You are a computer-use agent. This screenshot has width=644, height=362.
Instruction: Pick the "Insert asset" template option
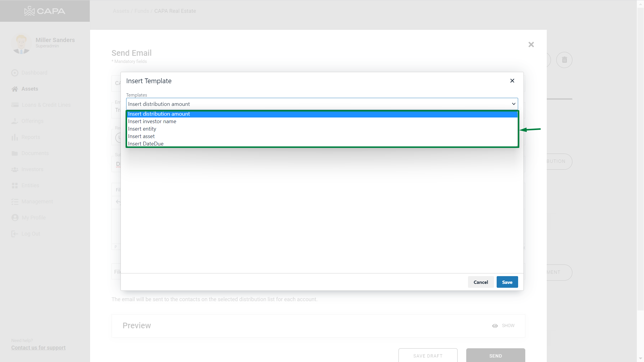[141, 136]
